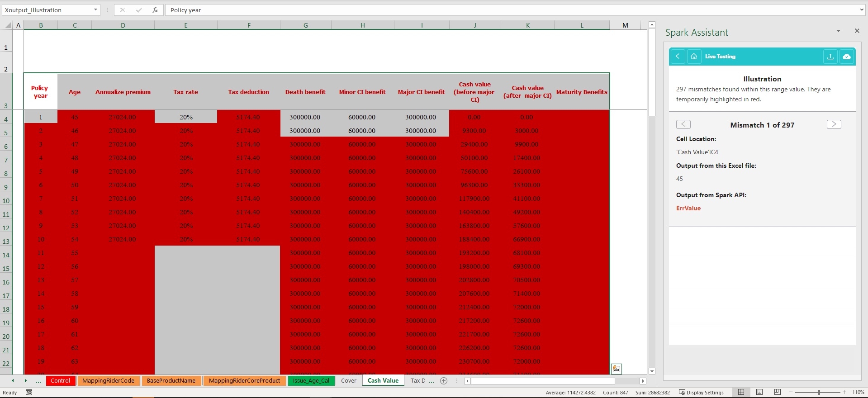The width and height of the screenshot is (868, 398).
Task: Click the upload icon in Spark panel
Action: [x=830, y=57]
